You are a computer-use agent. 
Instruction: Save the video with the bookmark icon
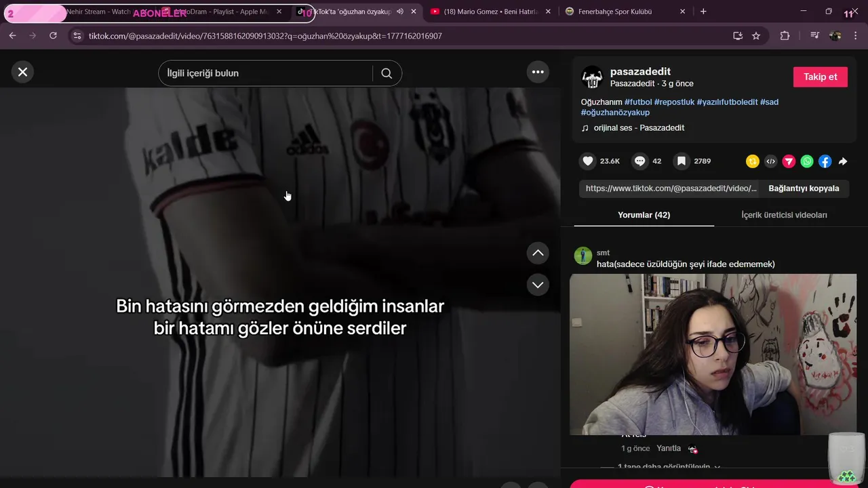pos(682,161)
